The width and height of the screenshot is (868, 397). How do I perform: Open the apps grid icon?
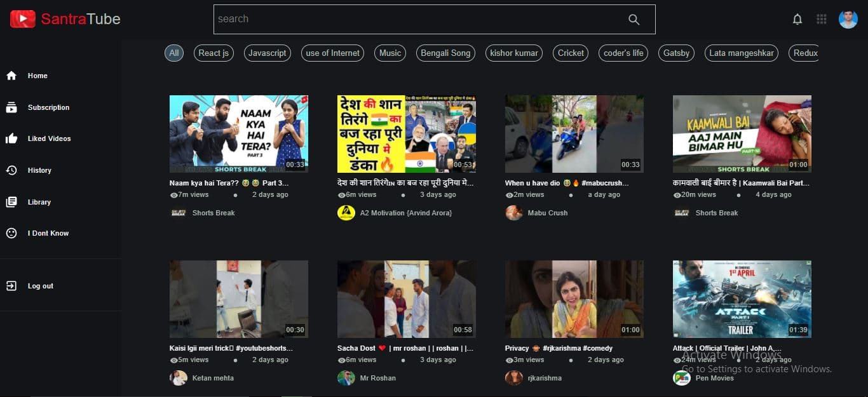(x=822, y=20)
